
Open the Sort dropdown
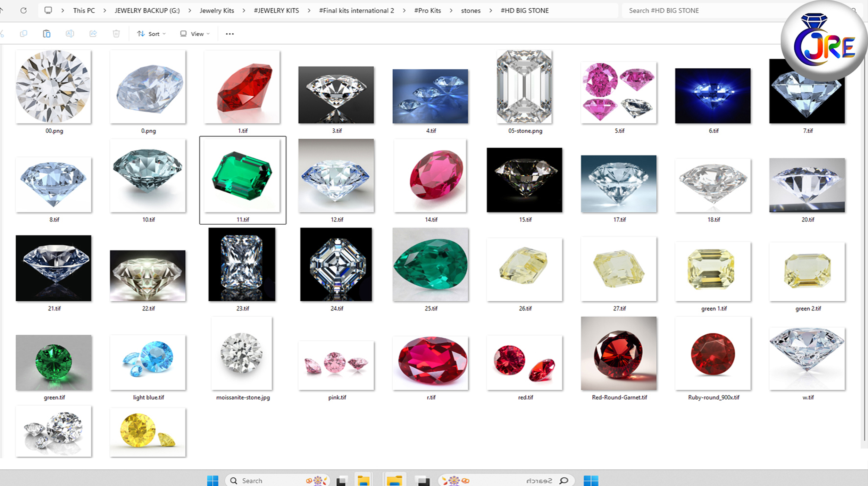pyautogui.click(x=151, y=33)
